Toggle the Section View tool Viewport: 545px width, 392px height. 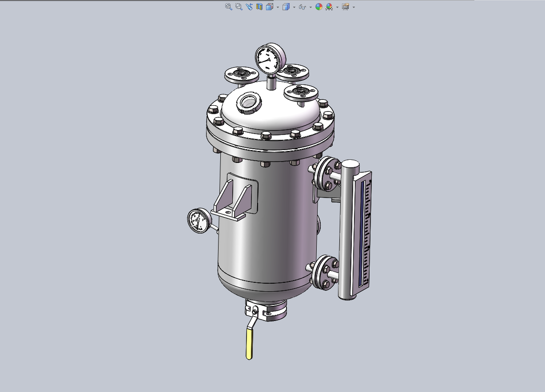click(x=259, y=7)
